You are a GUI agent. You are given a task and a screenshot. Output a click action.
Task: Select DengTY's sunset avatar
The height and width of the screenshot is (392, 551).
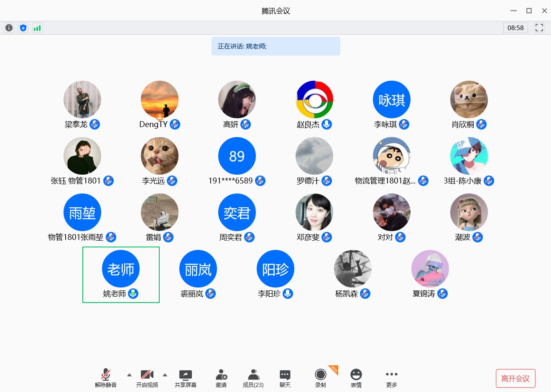[x=160, y=99]
